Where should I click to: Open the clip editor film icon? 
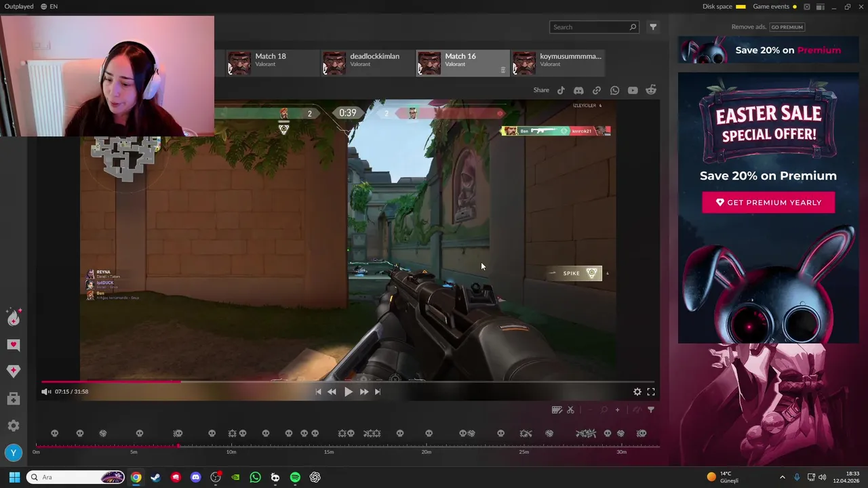tap(557, 410)
